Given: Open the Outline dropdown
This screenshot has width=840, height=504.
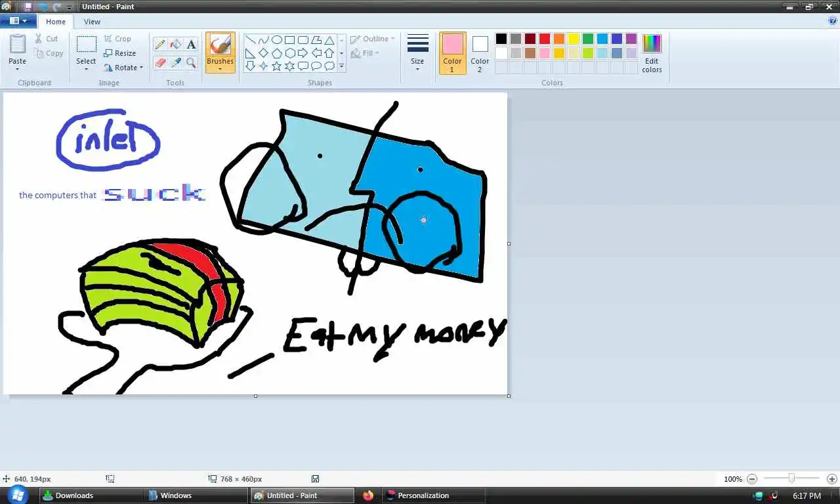Looking at the screenshot, I should 372,39.
